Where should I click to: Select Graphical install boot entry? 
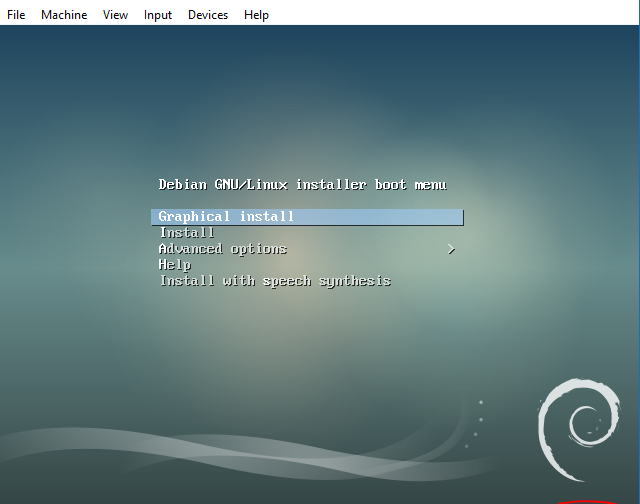pos(307,217)
